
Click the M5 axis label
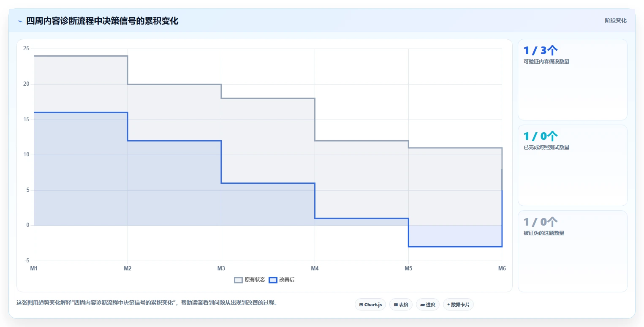point(408,268)
